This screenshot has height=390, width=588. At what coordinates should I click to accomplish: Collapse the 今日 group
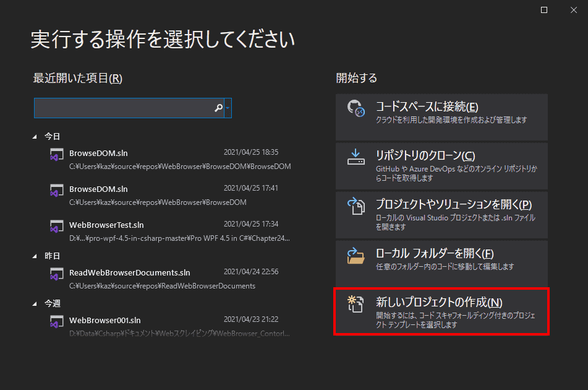tap(35, 137)
